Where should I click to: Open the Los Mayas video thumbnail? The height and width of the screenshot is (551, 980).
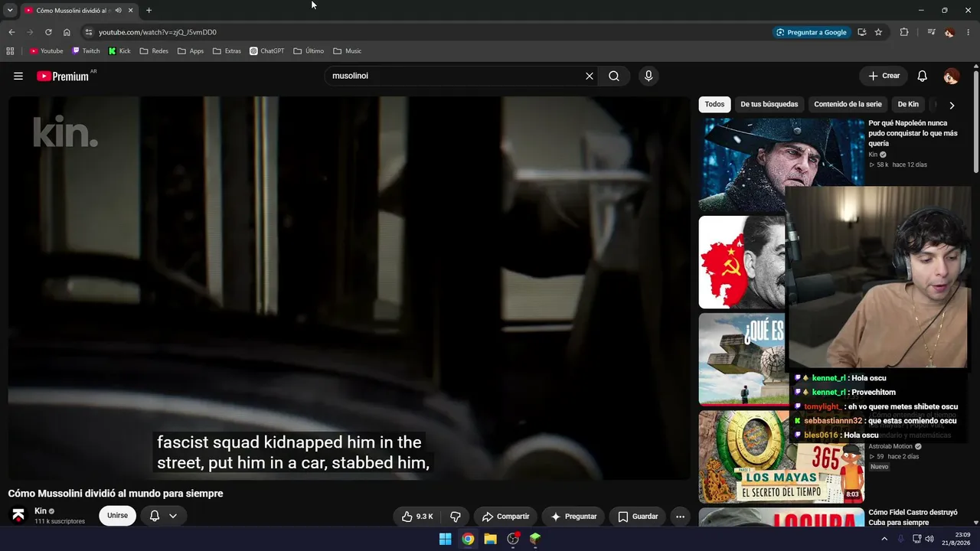[781, 456]
